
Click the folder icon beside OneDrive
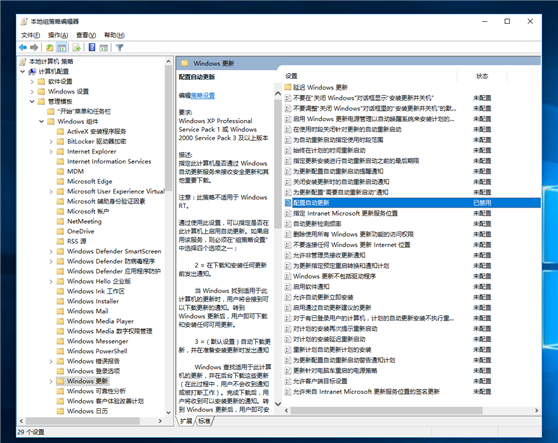[x=60, y=231]
